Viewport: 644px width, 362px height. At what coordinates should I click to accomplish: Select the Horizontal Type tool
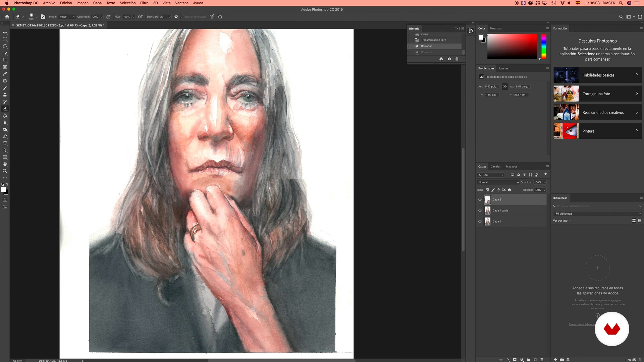coord(5,143)
